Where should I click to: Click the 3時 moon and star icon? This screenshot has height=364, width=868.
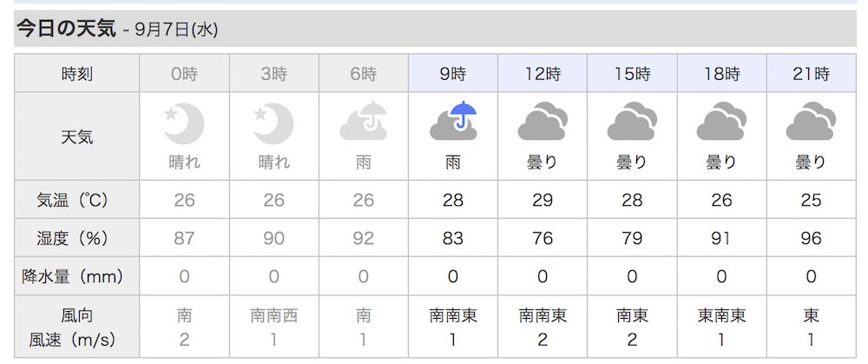(x=273, y=124)
